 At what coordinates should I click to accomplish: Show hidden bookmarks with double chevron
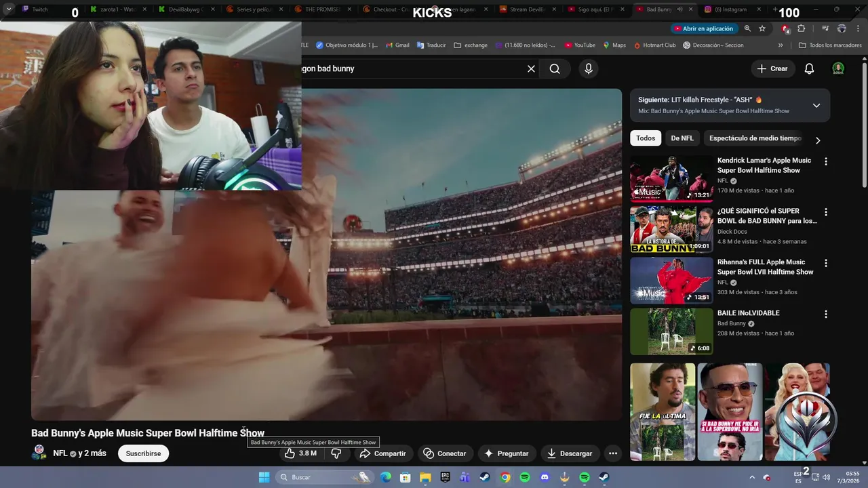[781, 45]
